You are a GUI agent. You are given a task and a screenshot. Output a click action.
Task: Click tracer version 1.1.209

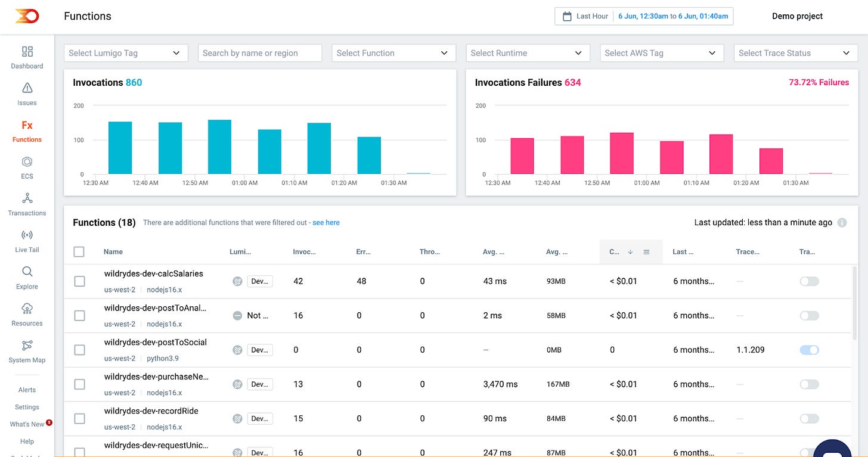point(751,350)
